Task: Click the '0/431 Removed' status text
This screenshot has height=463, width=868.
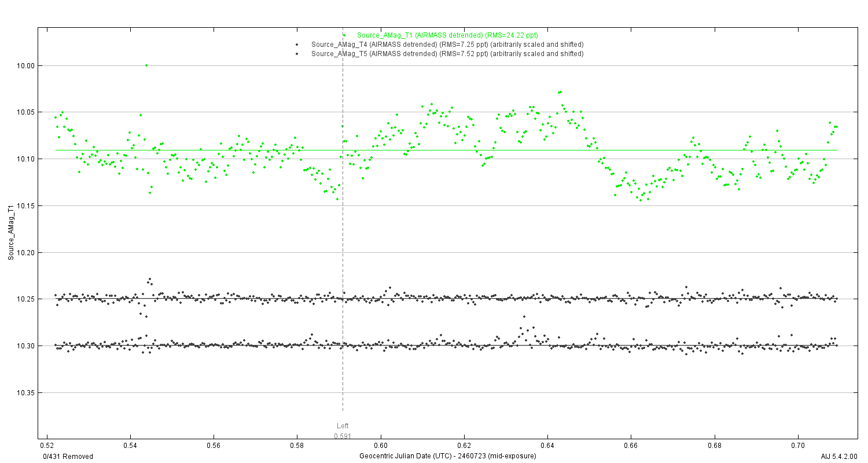Action: click(68, 457)
